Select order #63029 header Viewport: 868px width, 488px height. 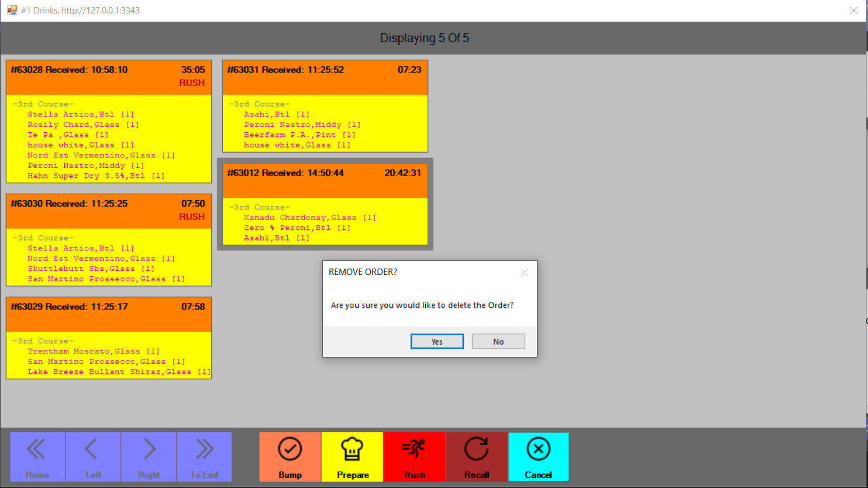tap(108, 314)
